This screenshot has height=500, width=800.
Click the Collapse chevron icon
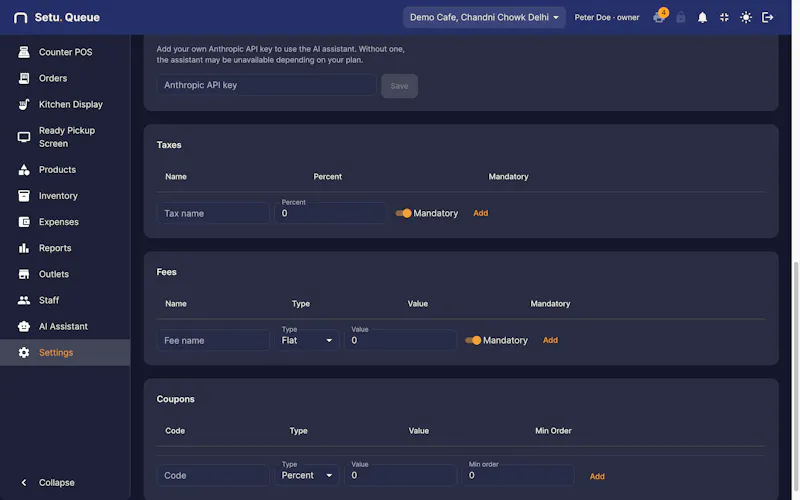(x=24, y=482)
